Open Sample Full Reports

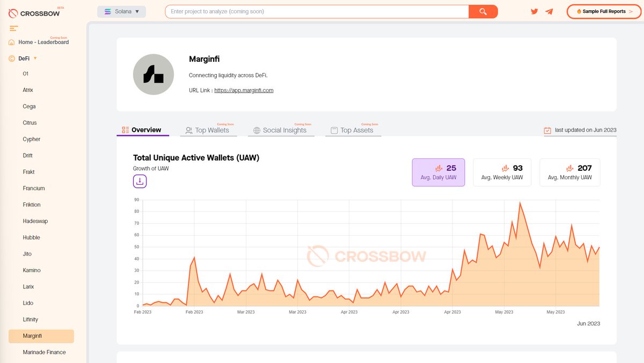[x=604, y=11]
